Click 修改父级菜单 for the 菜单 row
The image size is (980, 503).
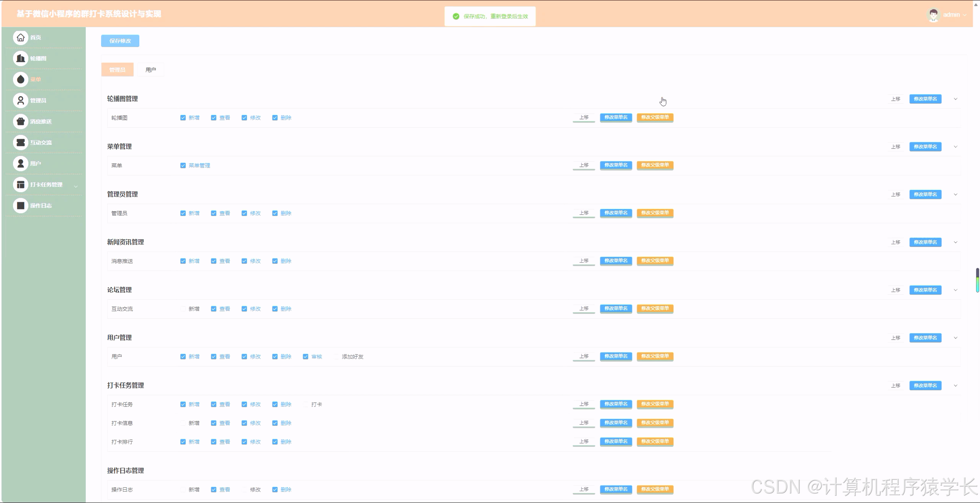pyautogui.click(x=655, y=165)
